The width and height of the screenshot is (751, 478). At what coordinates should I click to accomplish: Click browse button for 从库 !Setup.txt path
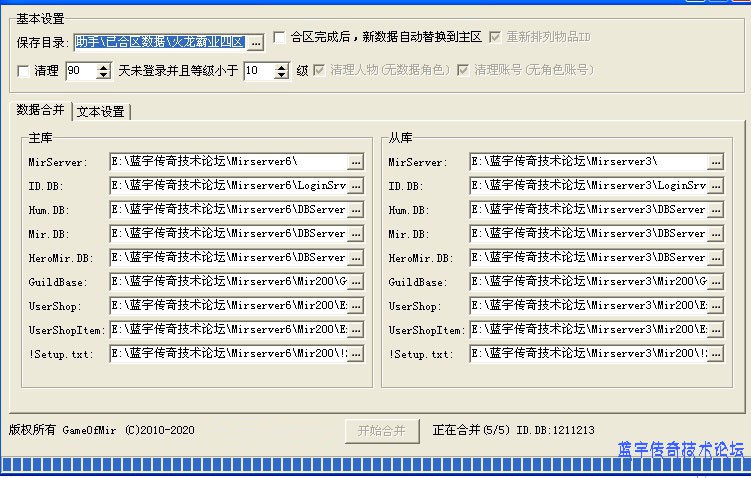[x=715, y=354]
